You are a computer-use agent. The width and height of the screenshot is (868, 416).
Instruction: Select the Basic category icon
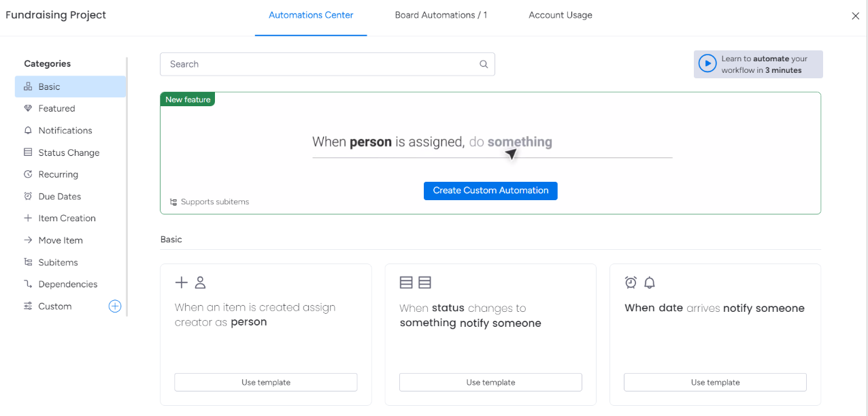pos(29,86)
